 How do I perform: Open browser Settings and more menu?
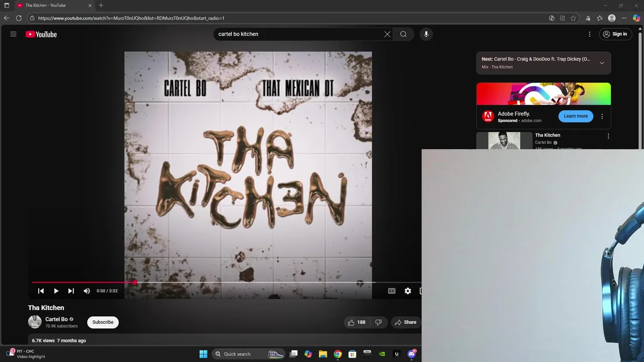coord(624,18)
